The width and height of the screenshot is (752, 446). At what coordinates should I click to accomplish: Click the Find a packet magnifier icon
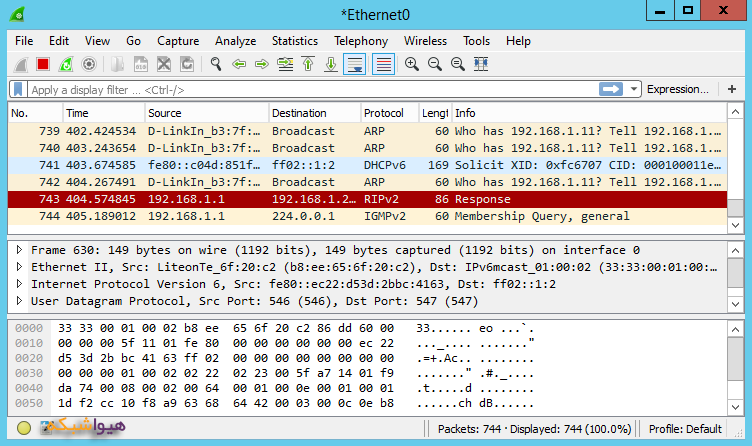(x=215, y=64)
